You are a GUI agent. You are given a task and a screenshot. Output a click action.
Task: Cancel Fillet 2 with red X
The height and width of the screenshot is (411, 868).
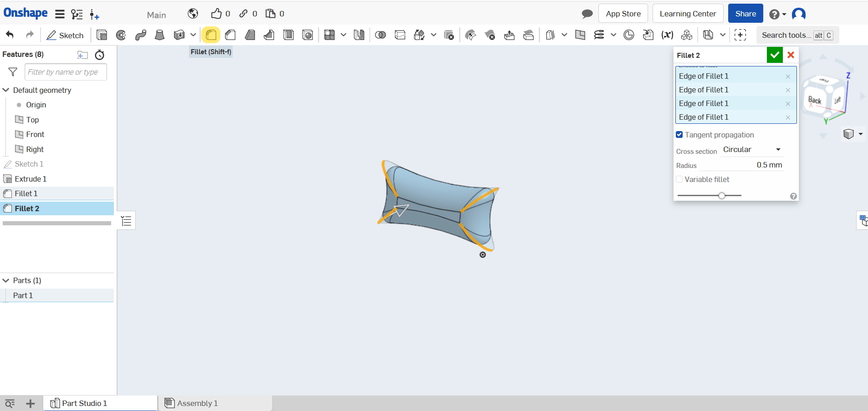point(791,55)
